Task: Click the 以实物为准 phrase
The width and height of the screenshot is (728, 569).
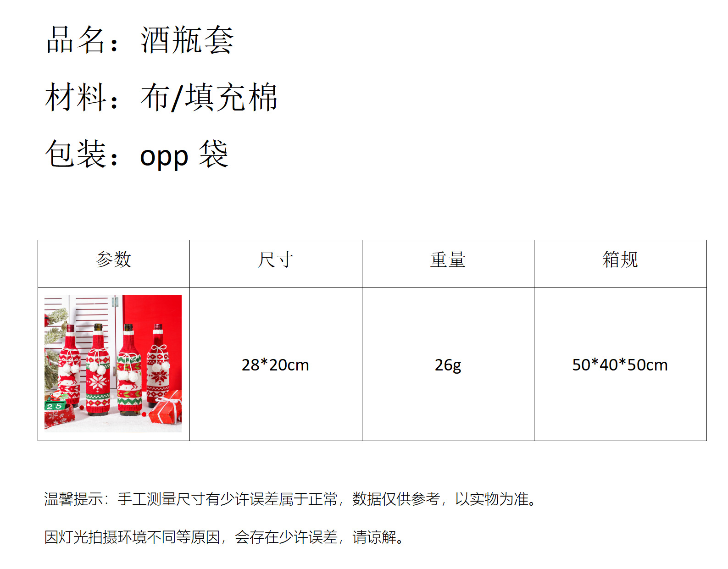Action: [491, 499]
